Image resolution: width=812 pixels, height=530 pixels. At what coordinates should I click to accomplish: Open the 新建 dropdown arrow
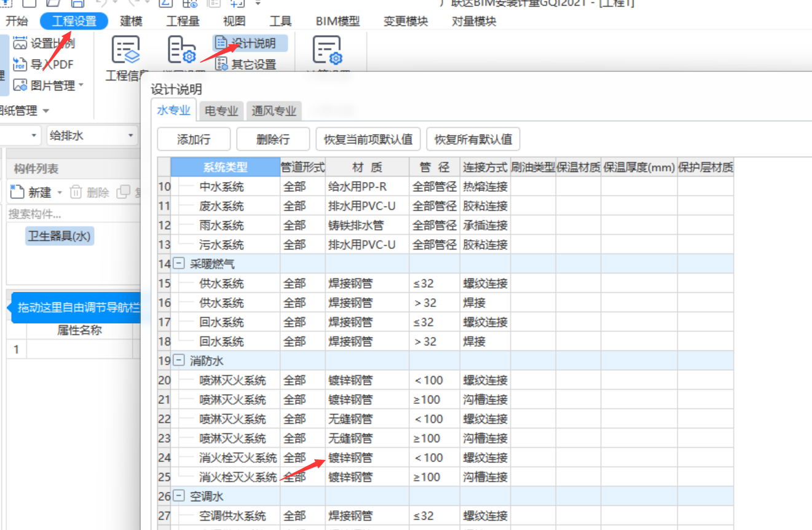[x=60, y=192]
